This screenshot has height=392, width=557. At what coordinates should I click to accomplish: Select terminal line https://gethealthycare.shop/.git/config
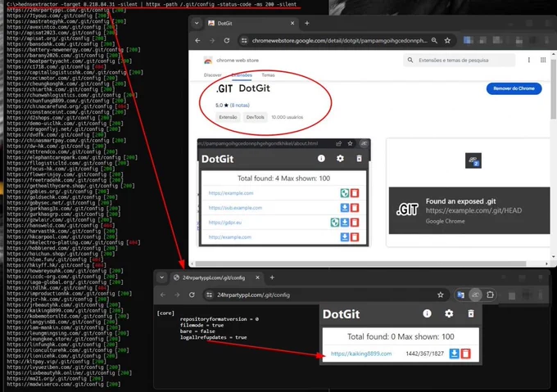point(70,186)
